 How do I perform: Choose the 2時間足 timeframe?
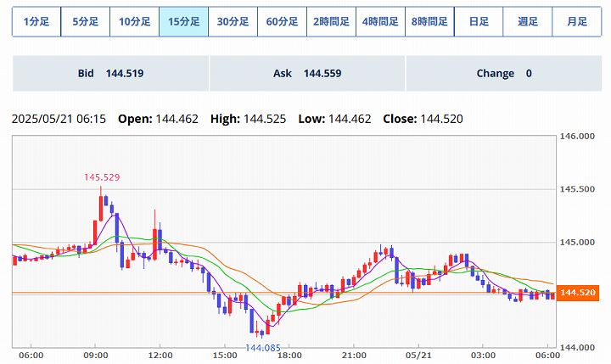[331, 21]
